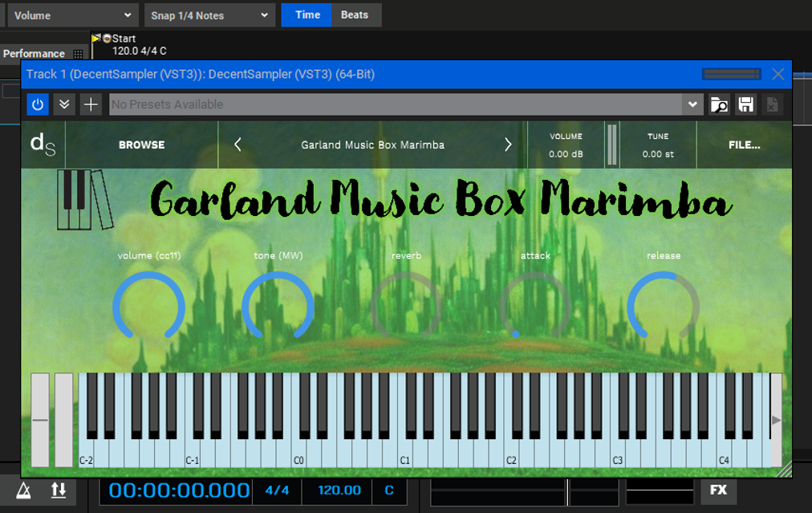Click the VOLUME 0.00 dB value
This screenshot has width=812, height=513.
(x=566, y=154)
